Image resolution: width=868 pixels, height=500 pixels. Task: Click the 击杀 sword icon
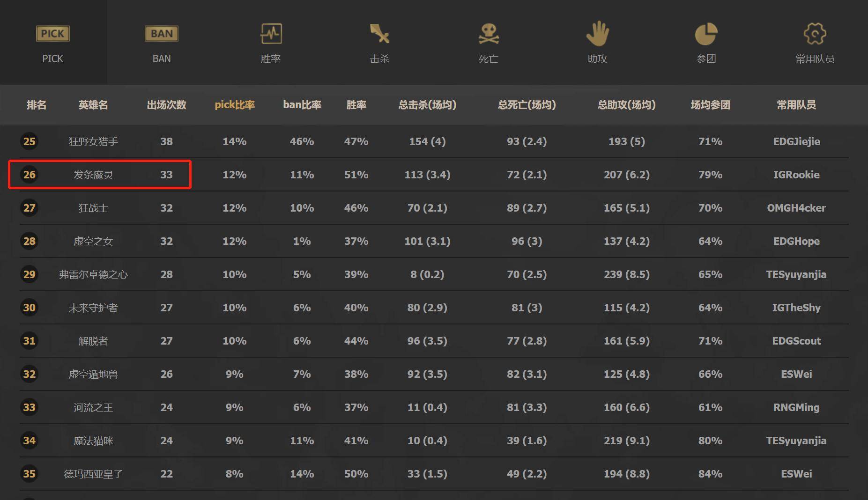click(379, 33)
